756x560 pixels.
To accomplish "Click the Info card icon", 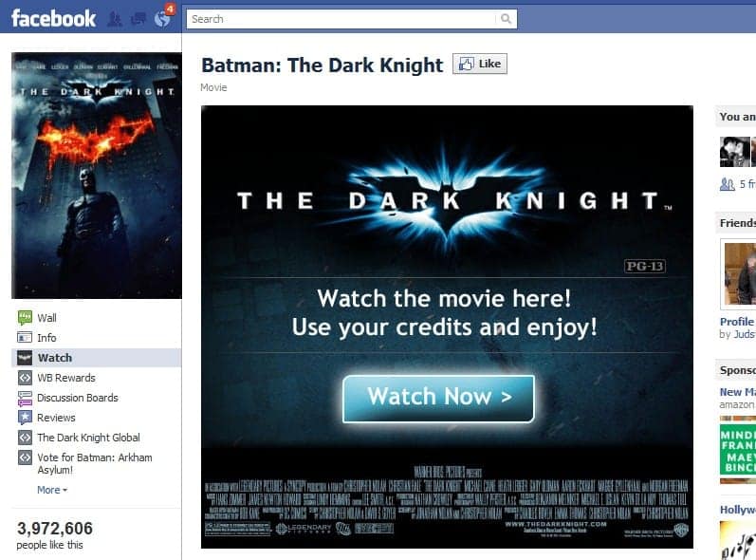I will [x=25, y=338].
